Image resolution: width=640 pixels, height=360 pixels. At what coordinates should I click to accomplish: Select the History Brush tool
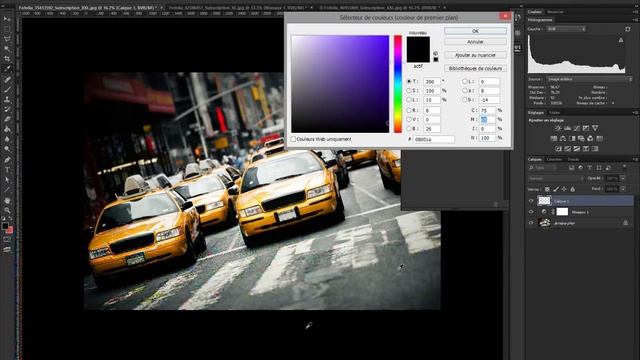pyautogui.click(x=7, y=109)
